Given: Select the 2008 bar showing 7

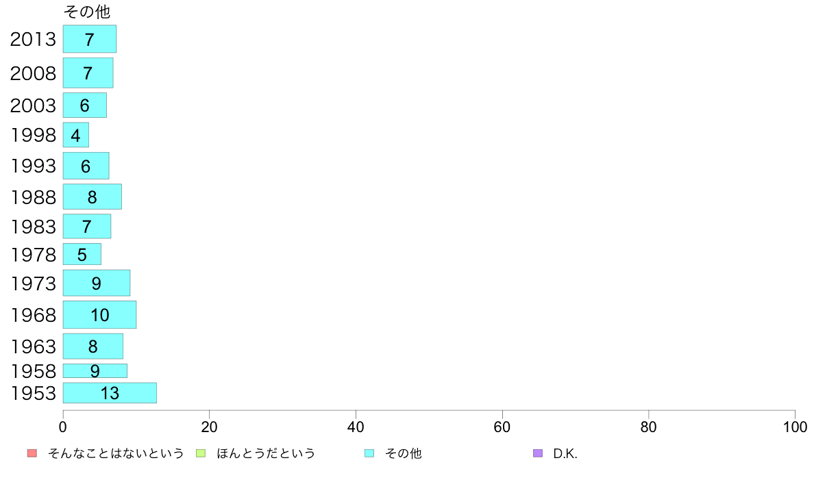Looking at the screenshot, I should point(88,73).
